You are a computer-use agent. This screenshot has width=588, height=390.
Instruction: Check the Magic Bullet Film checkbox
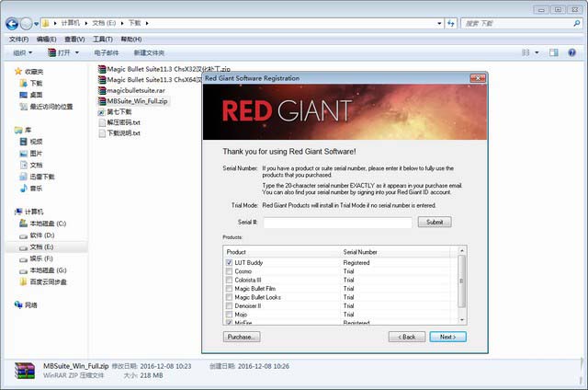[x=229, y=288]
